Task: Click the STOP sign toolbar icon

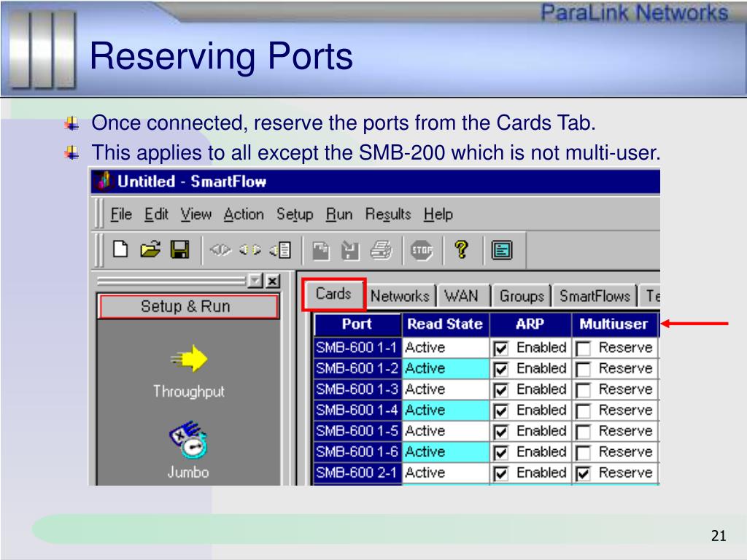Action: 422,249
